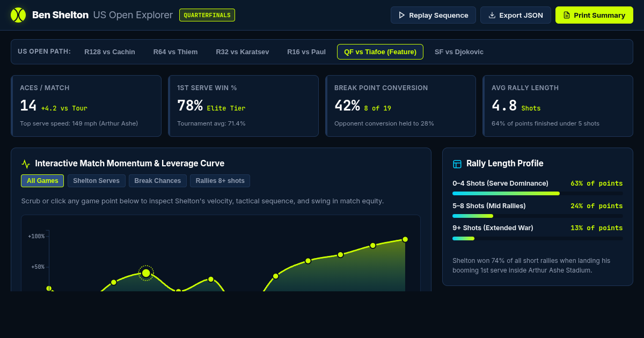Click the QUARTERFINALS badge
Screen dimensions: 644x338
click(207, 15)
